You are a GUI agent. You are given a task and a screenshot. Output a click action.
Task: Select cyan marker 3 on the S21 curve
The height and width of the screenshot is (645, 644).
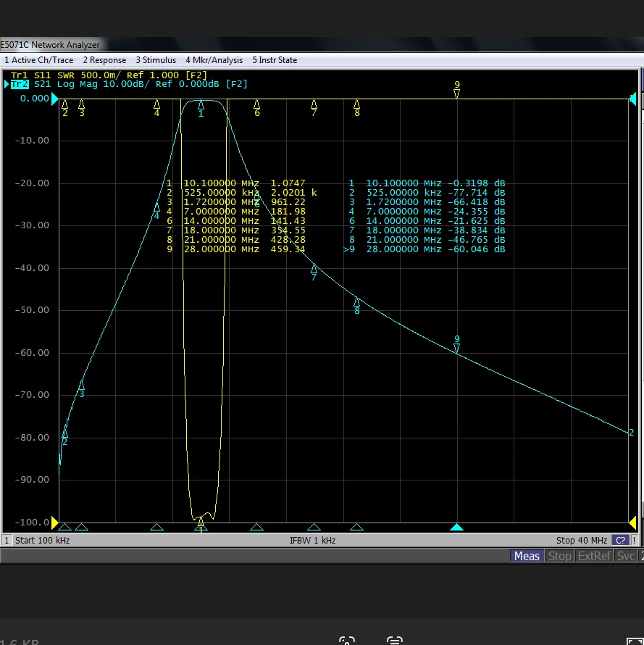pos(81,389)
